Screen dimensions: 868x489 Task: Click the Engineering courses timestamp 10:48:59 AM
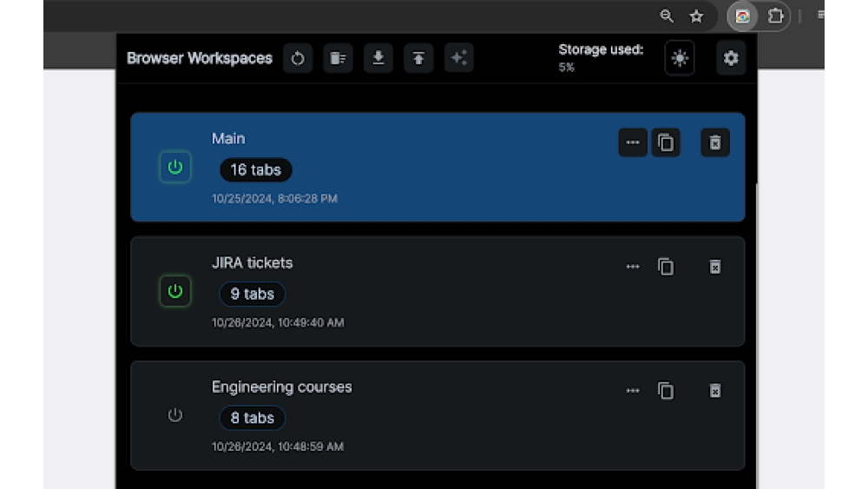(x=278, y=447)
